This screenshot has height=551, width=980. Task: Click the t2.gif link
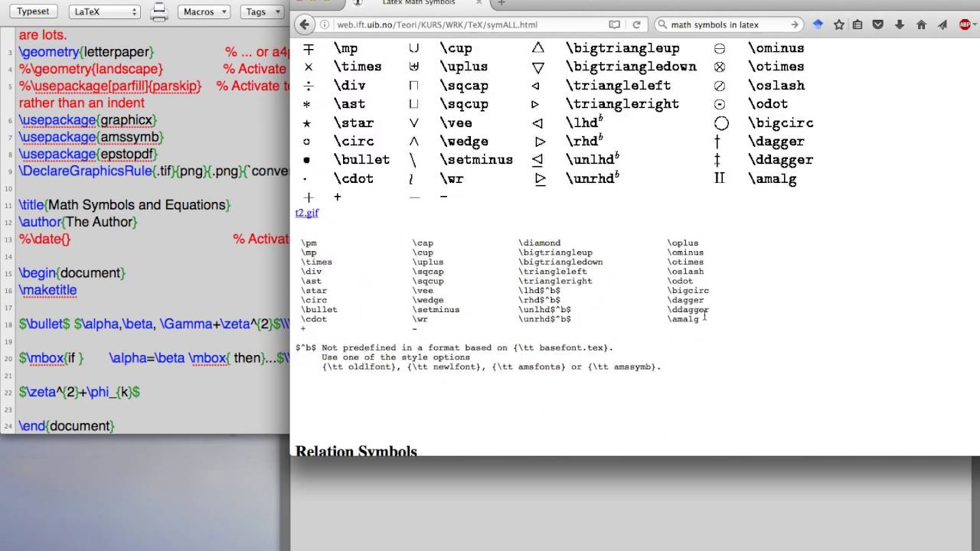306,213
